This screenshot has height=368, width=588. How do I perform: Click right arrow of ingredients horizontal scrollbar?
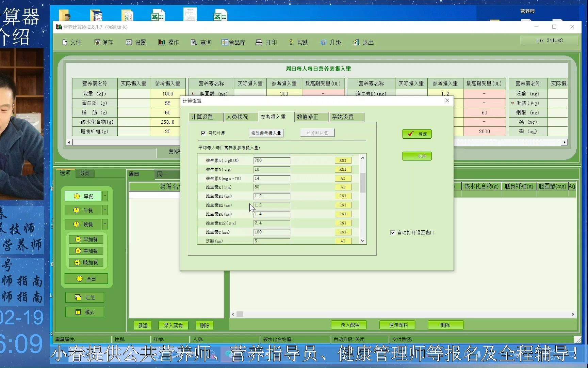(573, 314)
